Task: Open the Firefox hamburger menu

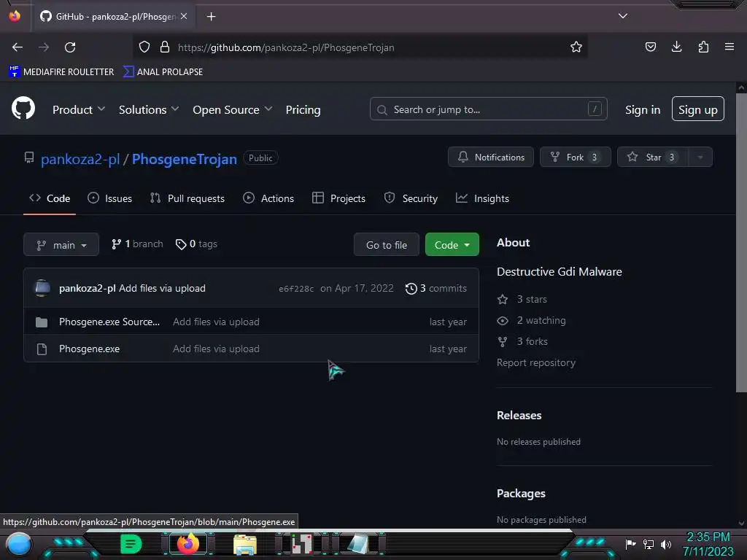Action: [x=729, y=47]
